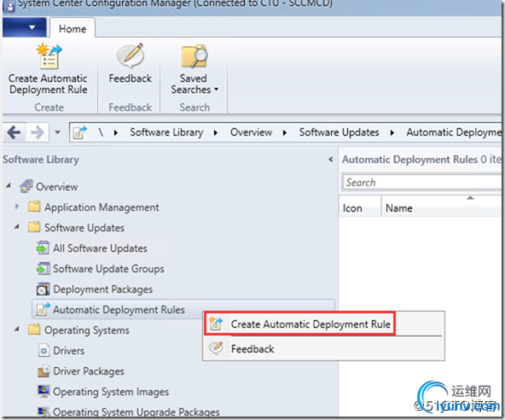Click Create Automatic Deployment Rule ribbon icon
This screenshot has width=505, height=420.
(49, 56)
